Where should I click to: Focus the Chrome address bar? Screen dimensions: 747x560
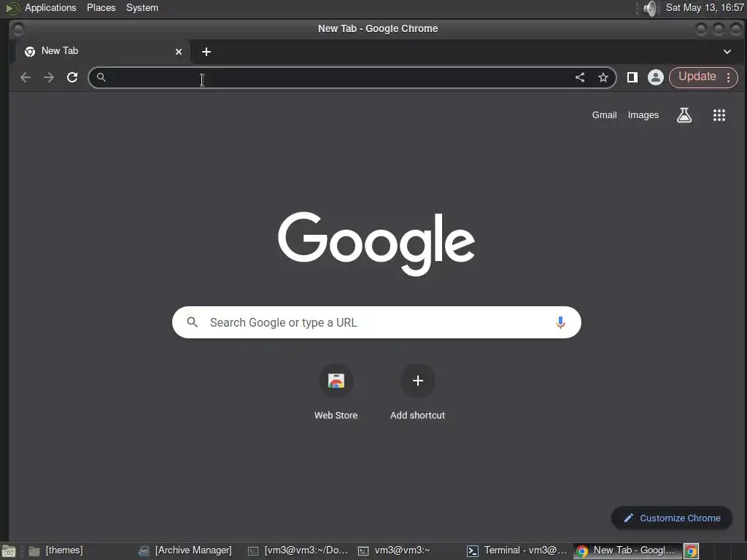(352, 77)
